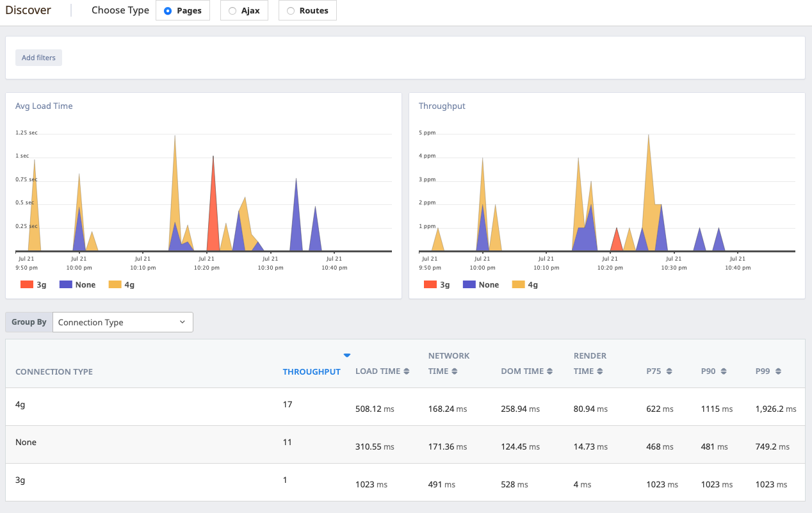Click the blue descending arrow above Throughput
This screenshot has width=812, height=513.
347,355
